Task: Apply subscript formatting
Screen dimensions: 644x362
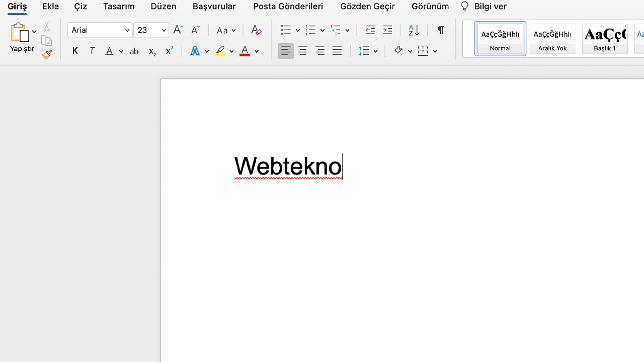Action: 151,52
